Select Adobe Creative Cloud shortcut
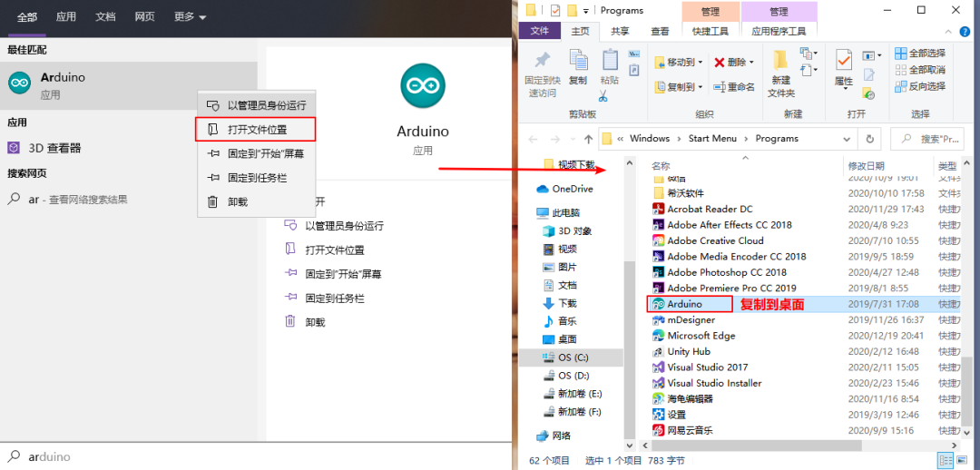The height and width of the screenshot is (470, 980). pos(715,240)
